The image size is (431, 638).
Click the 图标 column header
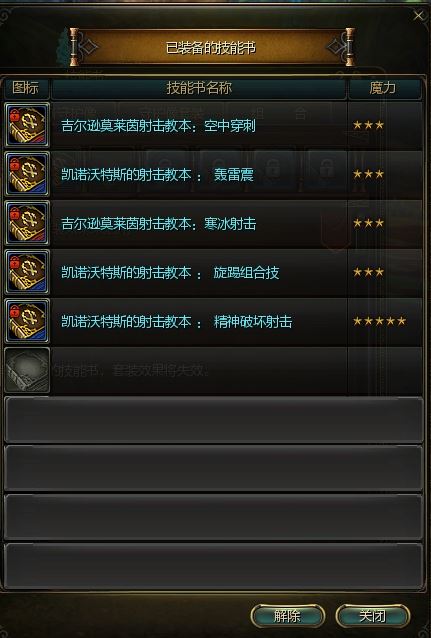pos(26,88)
